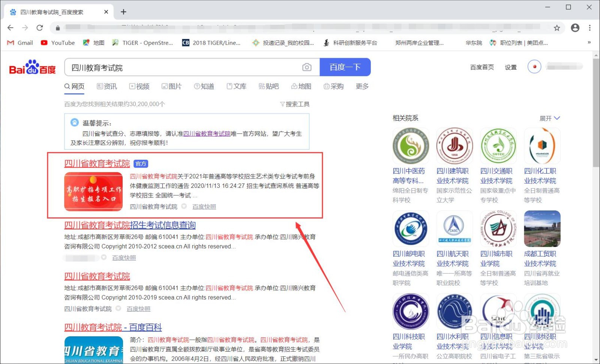Open 华东院 bookmark
Image resolution: width=600 pixels, height=364 pixels.
(x=474, y=43)
